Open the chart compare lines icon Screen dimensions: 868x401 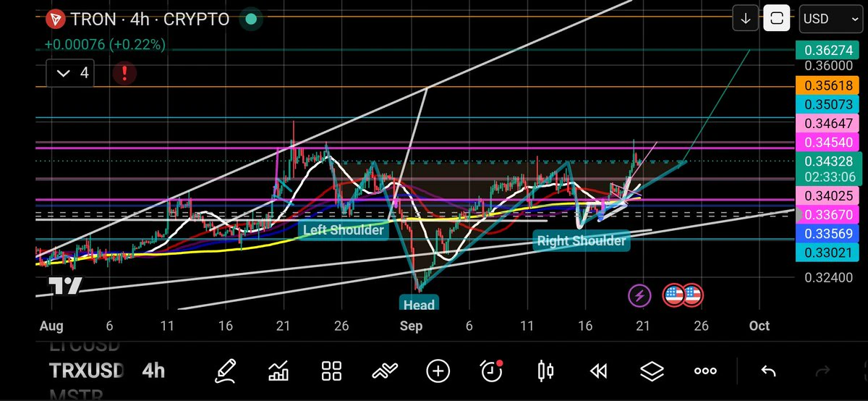384,371
